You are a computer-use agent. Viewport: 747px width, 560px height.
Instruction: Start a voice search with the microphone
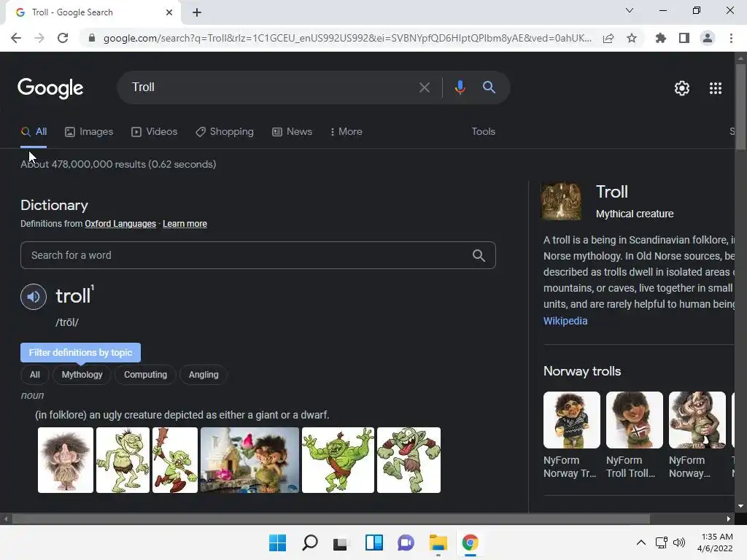point(460,87)
